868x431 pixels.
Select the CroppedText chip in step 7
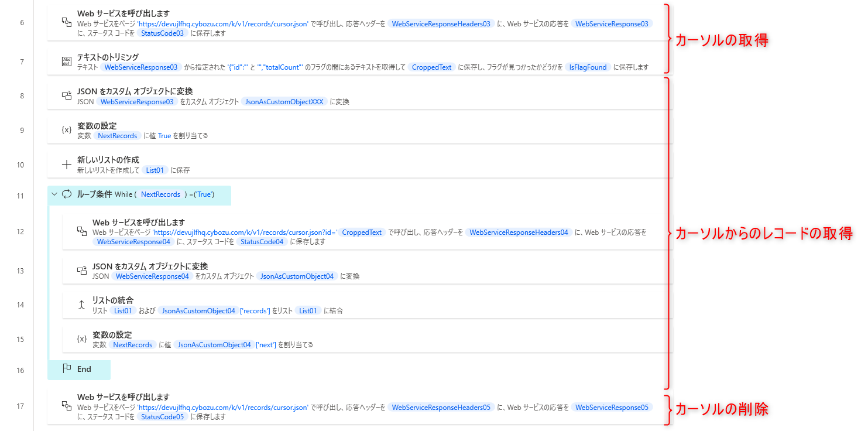432,67
